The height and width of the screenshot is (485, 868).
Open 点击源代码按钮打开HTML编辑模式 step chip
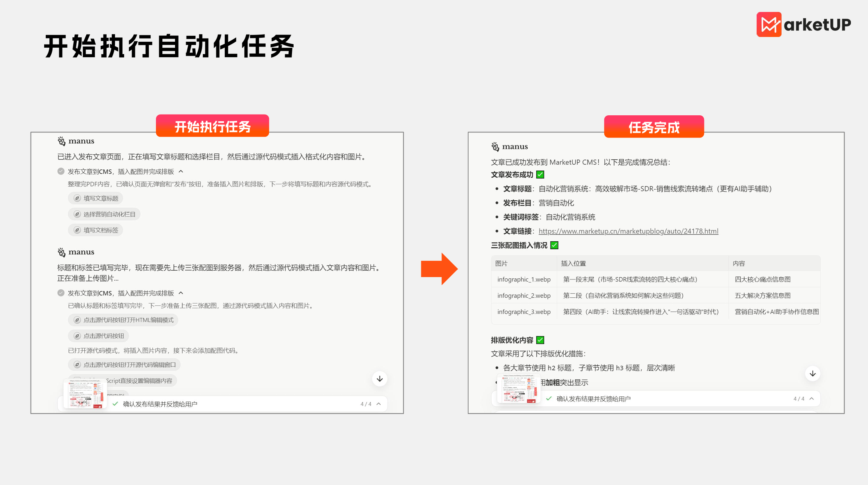[x=123, y=320]
